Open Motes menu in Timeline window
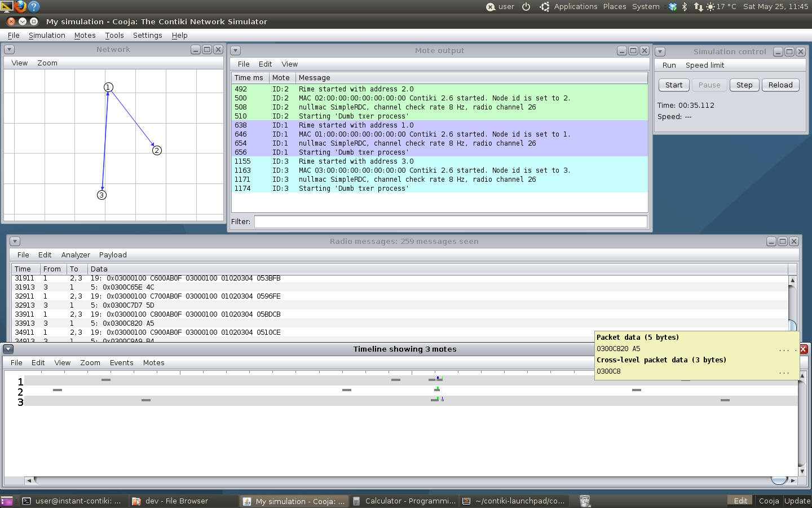The width and height of the screenshot is (812, 508). tap(154, 363)
